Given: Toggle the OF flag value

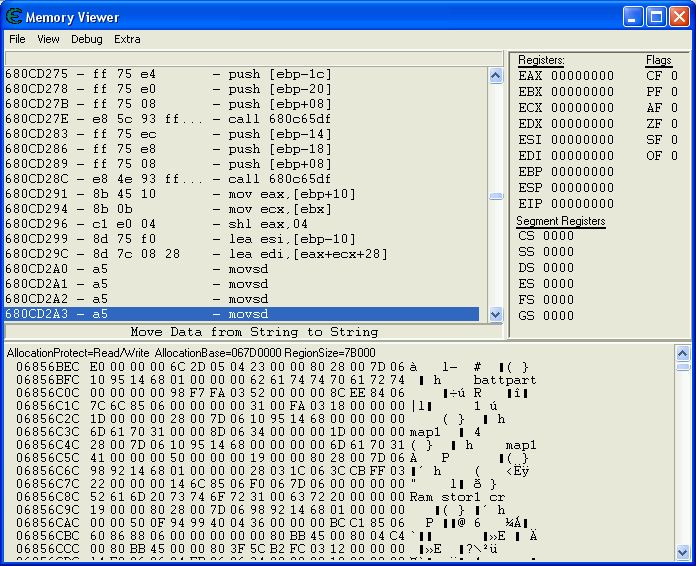Looking at the screenshot, I should point(673,156).
